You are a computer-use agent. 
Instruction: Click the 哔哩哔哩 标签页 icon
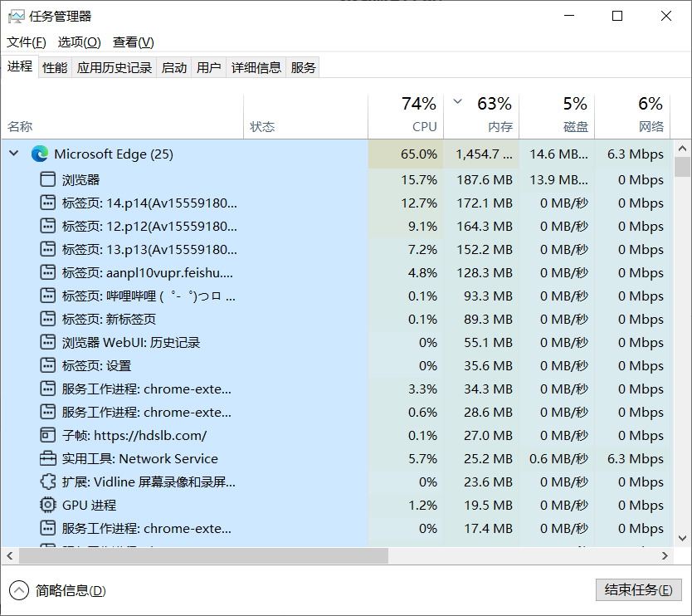tap(46, 296)
